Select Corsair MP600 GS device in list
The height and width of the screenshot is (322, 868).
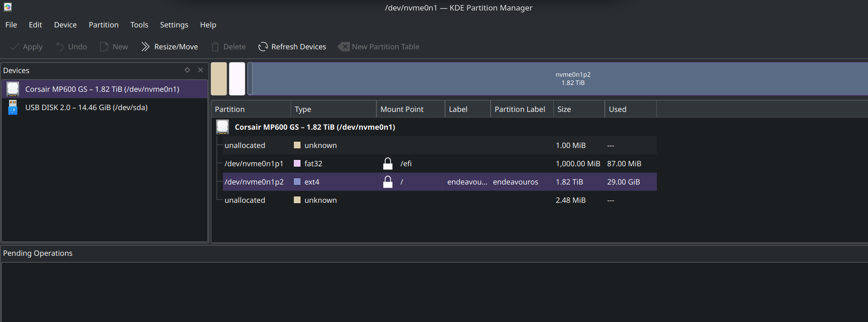105,89
